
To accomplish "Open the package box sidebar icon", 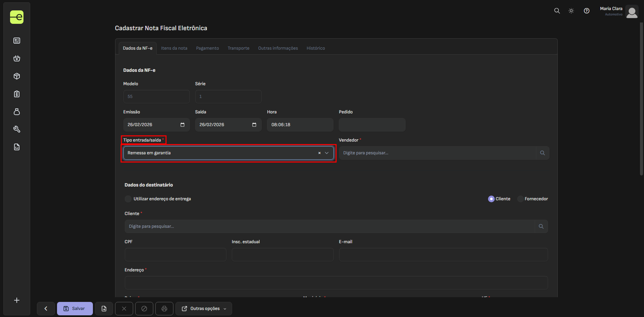I will click(17, 76).
